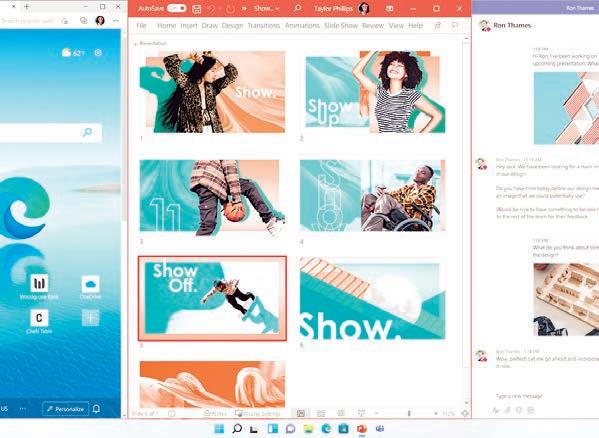Toggle the AutoSave switch in PowerPoint

click(x=176, y=8)
